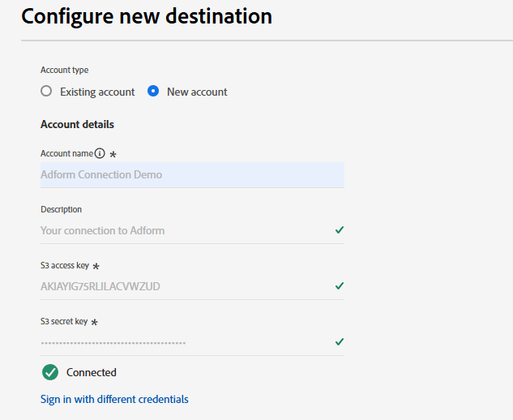Click the checkmark in S3 access key field

(340, 285)
